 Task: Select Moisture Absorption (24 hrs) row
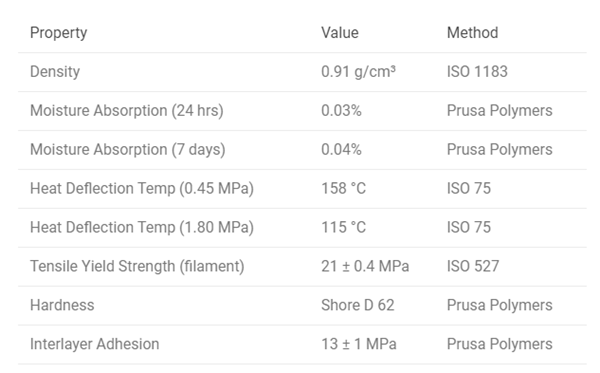[x=302, y=111]
